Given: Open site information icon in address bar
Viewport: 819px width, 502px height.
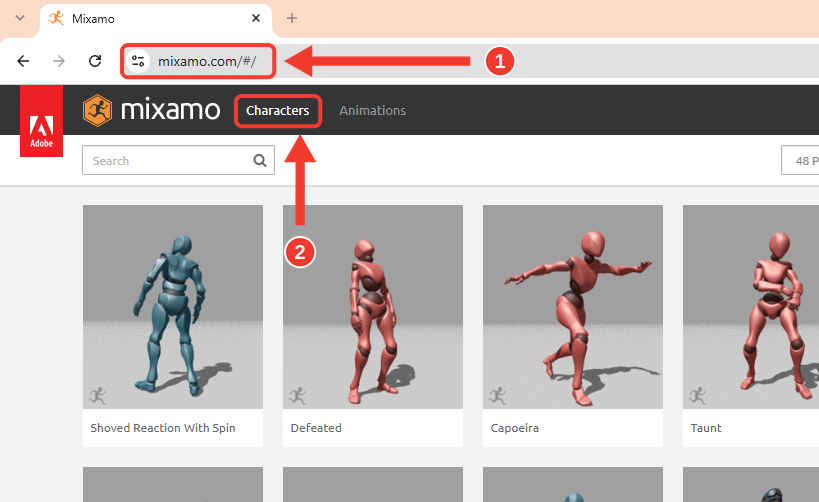Looking at the screenshot, I should pyautogui.click(x=138, y=61).
